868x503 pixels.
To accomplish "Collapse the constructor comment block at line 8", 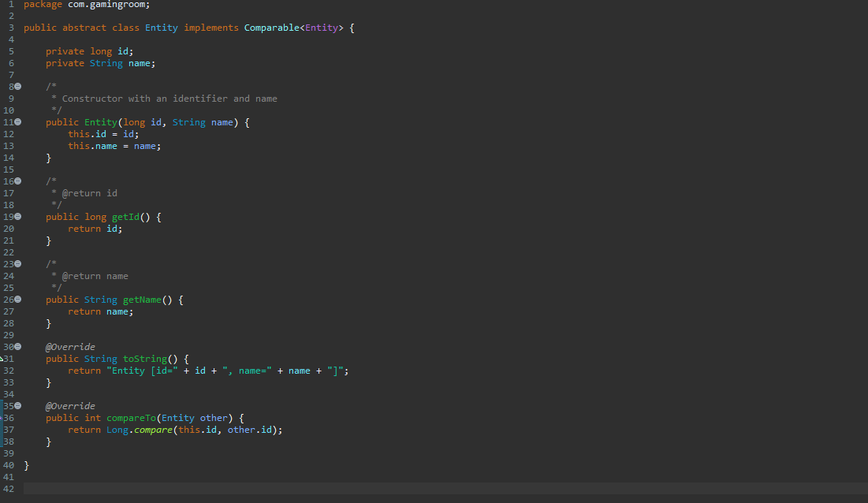I will pyautogui.click(x=17, y=86).
